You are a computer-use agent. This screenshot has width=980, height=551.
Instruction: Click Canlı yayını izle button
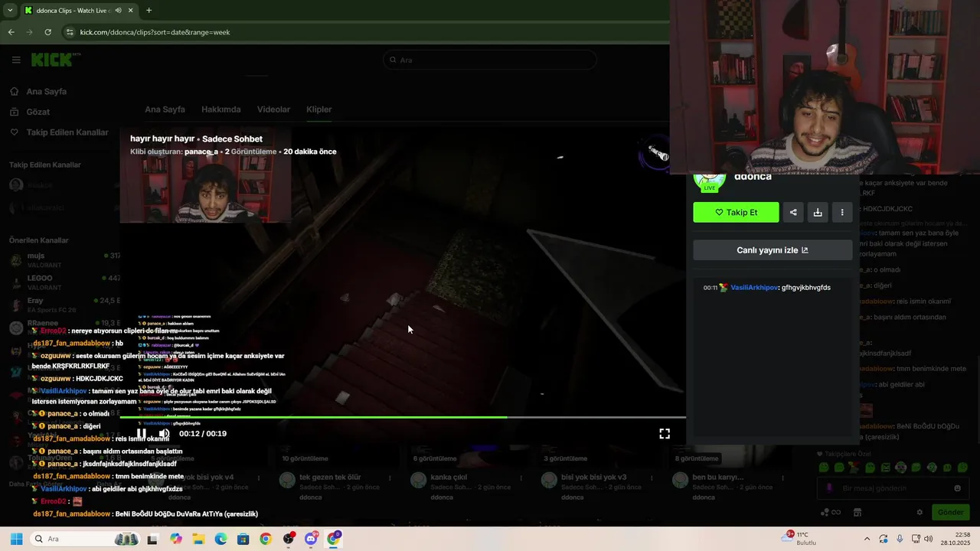773,250
